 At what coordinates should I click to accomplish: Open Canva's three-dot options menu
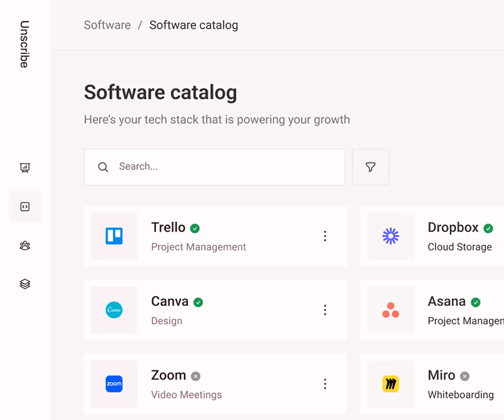click(x=325, y=310)
